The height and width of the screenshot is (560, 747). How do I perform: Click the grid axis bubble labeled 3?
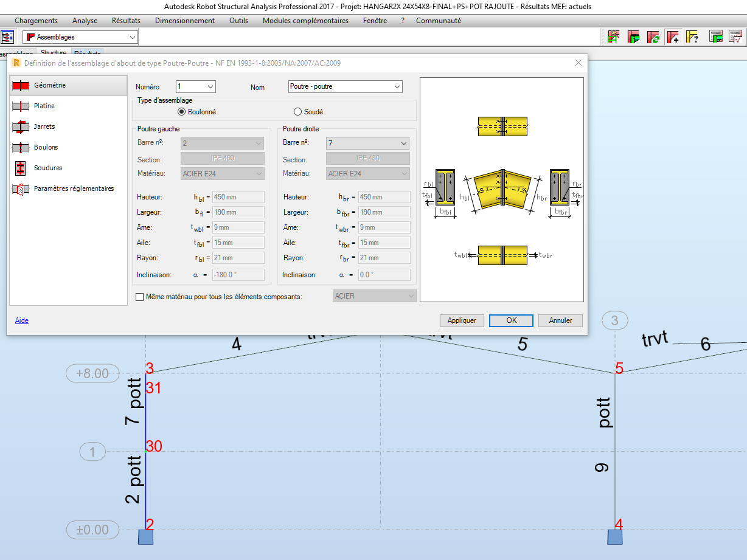[615, 320]
